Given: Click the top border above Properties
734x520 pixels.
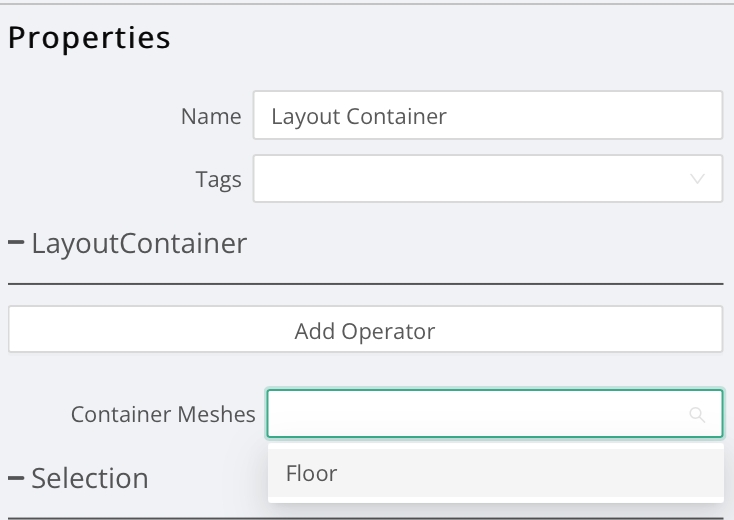Looking at the screenshot, I should pyautogui.click(x=367, y=4).
